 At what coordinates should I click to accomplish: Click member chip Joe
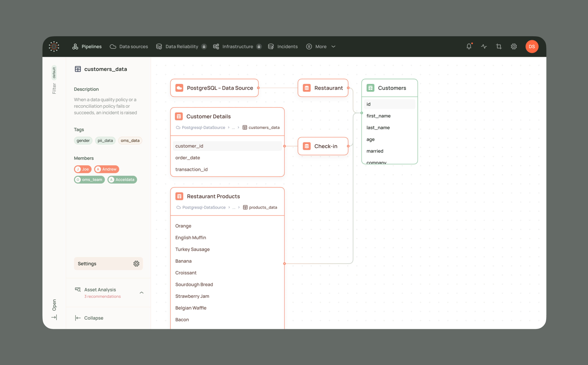click(83, 169)
